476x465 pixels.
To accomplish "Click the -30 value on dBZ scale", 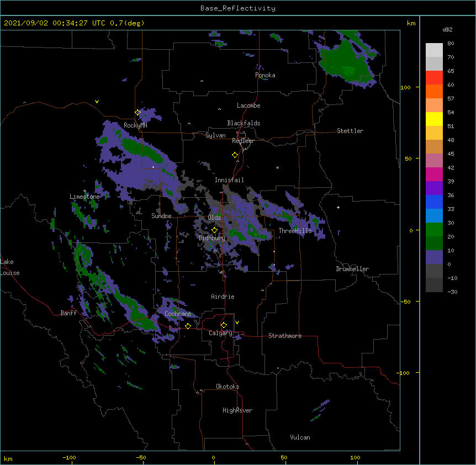I will pyautogui.click(x=452, y=292).
